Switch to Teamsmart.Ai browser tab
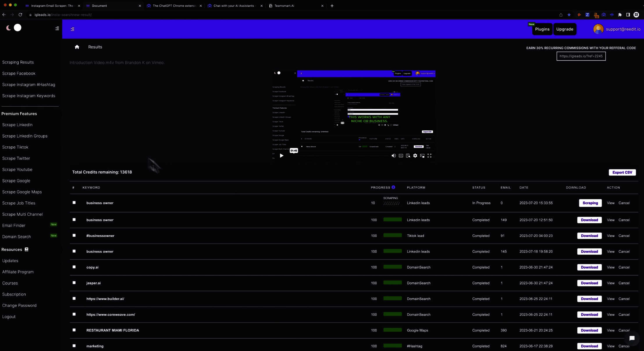The height and width of the screenshot is (351, 644). coord(284,6)
